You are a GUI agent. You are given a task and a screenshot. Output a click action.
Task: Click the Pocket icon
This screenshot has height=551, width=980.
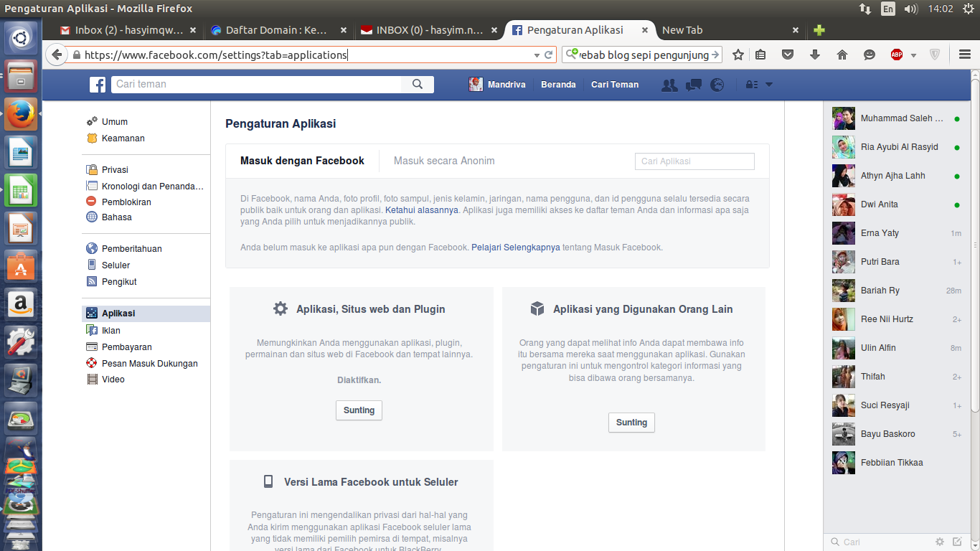pos(788,55)
